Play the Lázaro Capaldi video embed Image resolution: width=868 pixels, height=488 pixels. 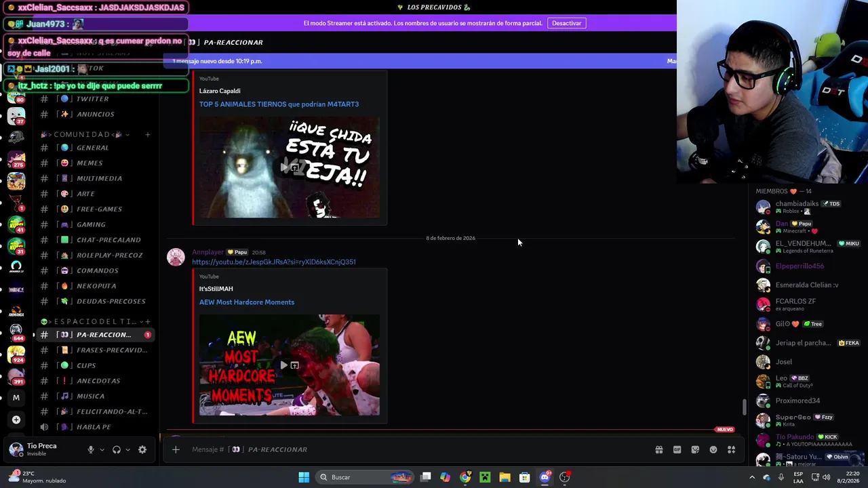click(283, 167)
